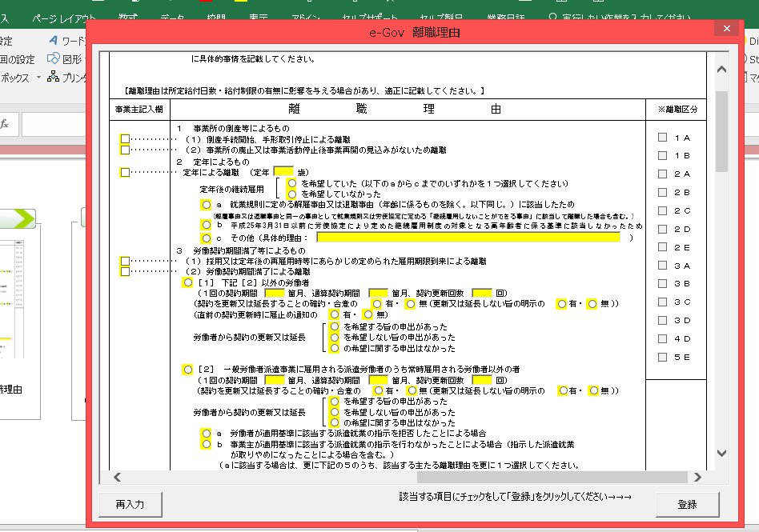The image size is (759, 532).
Task: Close the e-Gov 離職理由 dialog
Action: point(726,29)
